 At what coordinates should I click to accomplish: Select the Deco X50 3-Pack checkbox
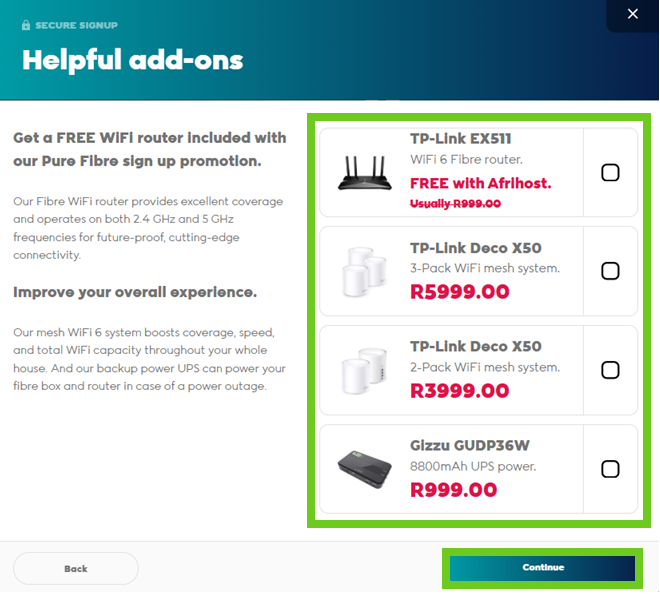tap(610, 271)
